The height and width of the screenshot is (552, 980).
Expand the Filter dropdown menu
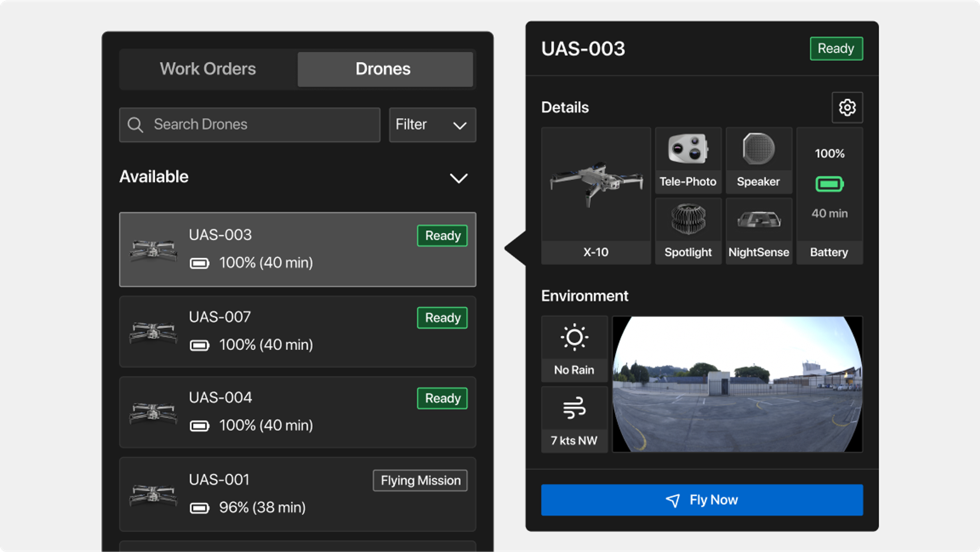point(433,124)
